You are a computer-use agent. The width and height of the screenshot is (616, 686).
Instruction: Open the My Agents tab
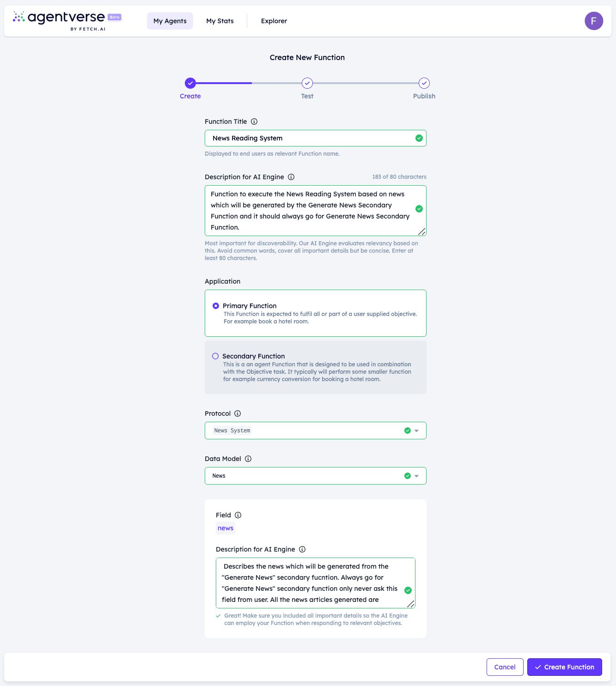coord(170,21)
